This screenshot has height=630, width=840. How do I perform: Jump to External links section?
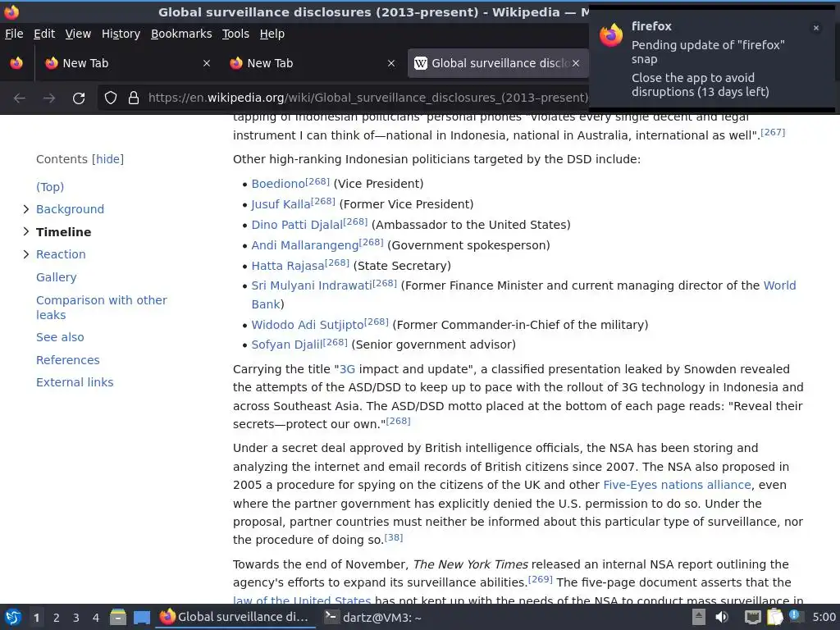[x=75, y=382]
